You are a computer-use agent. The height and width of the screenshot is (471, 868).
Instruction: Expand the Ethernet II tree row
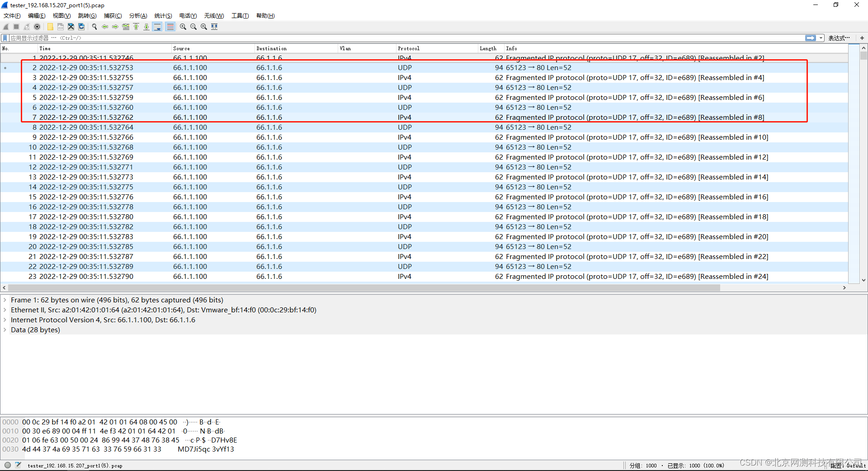tap(5, 310)
